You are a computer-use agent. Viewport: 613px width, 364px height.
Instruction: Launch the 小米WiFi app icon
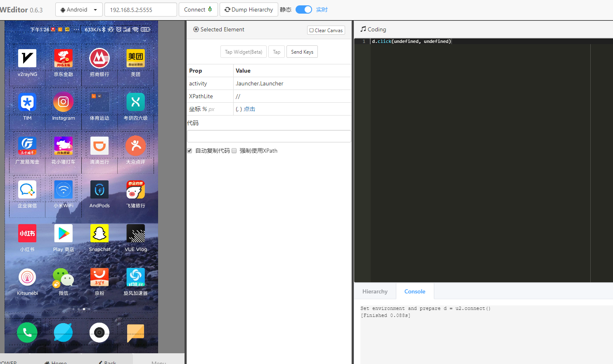(63, 189)
